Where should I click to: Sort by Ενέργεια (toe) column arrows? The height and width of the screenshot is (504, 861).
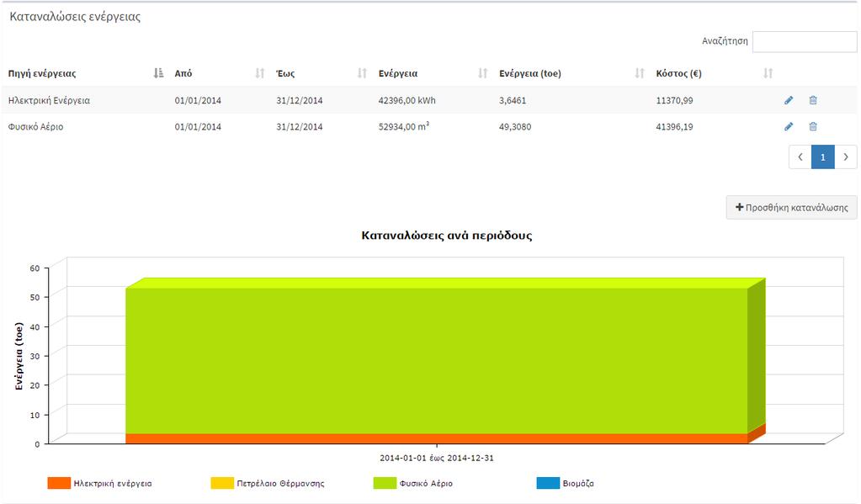(x=639, y=73)
